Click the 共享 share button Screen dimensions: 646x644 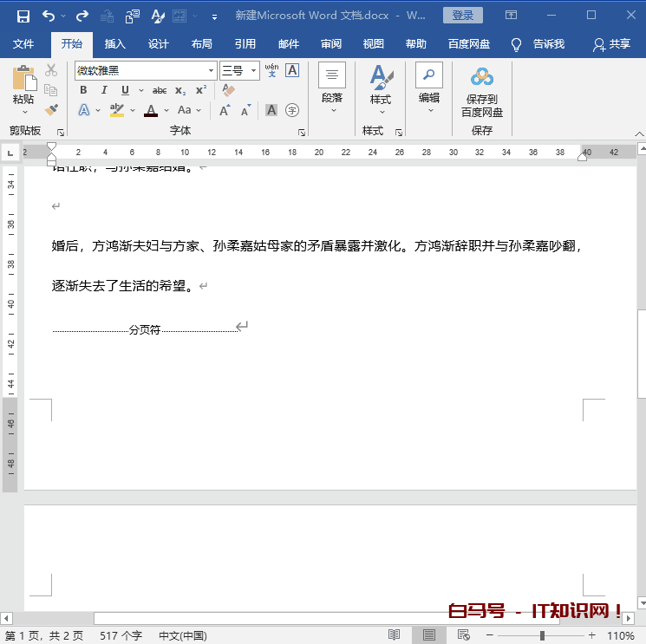tap(611, 44)
